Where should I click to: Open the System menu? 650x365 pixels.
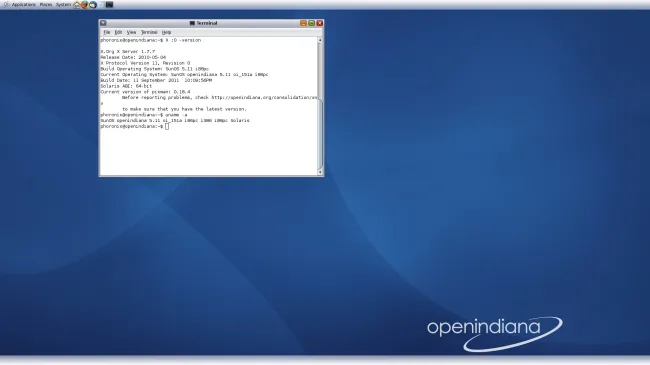(63, 5)
